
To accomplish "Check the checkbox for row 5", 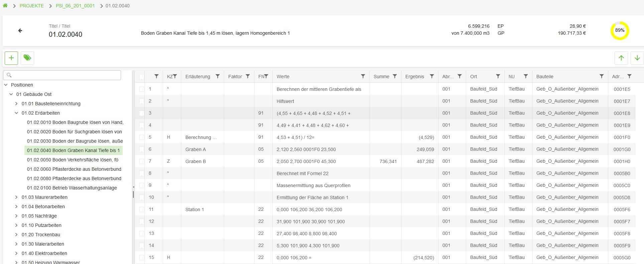I will click(142, 137).
